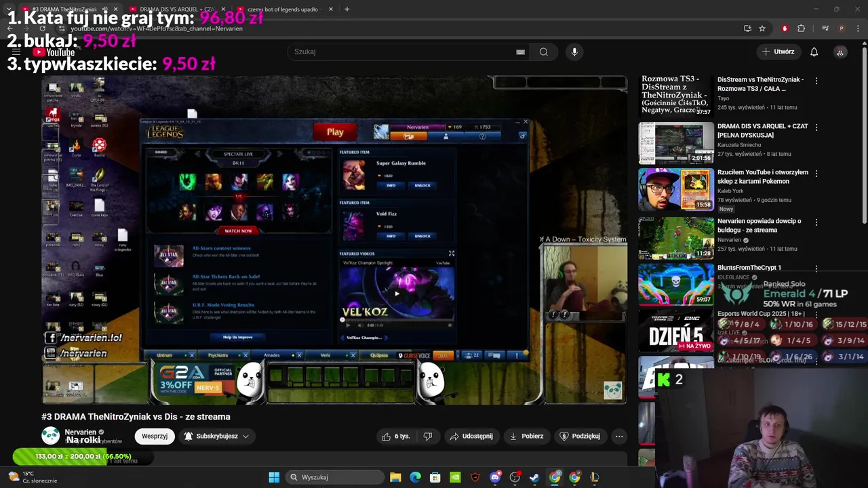Open YouTube notifications bell
868x488 pixels.
[814, 52]
